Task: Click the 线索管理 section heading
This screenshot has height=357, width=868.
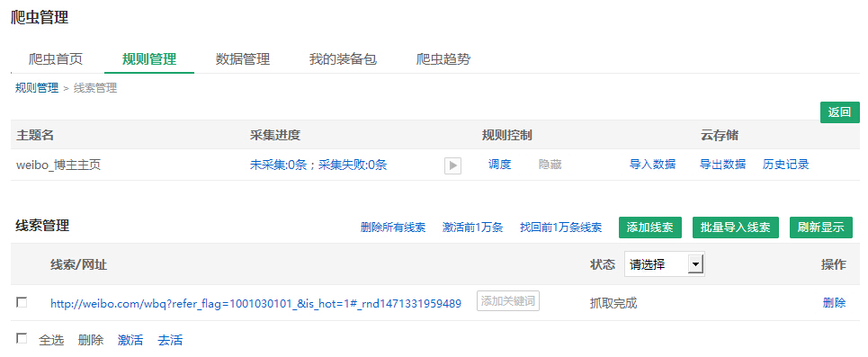Action: (x=42, y=226)
